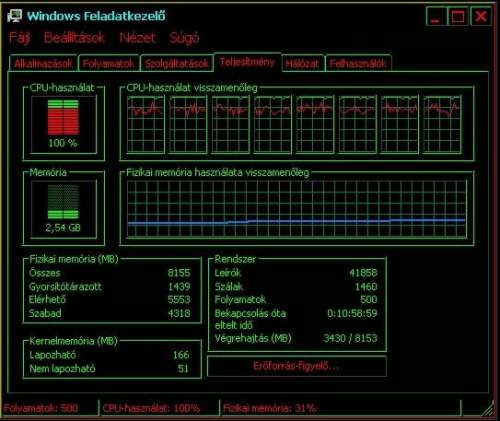
Task: Click the Szabad value 4318
Action: (x=179, y=313)
